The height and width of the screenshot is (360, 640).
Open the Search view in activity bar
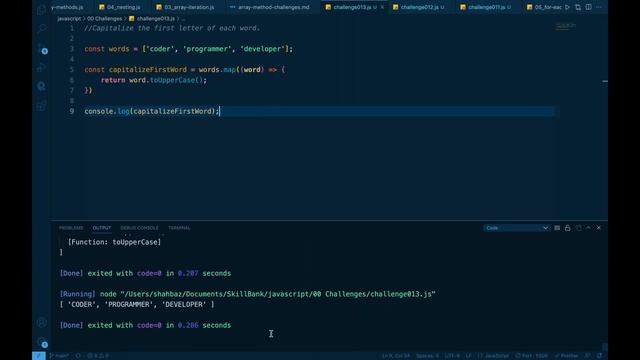(41, 29)
